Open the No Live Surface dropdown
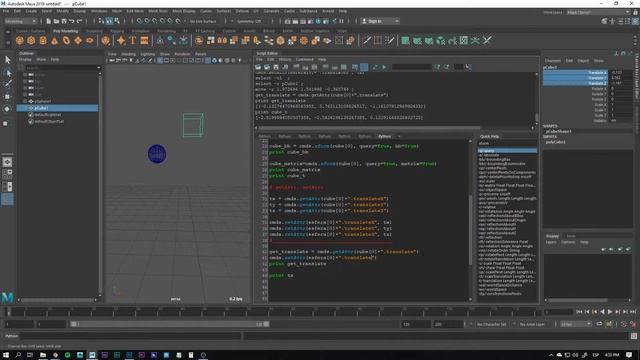Image resolution: width=640 pixels, height=360 pixels. click(x=203, y=21)
